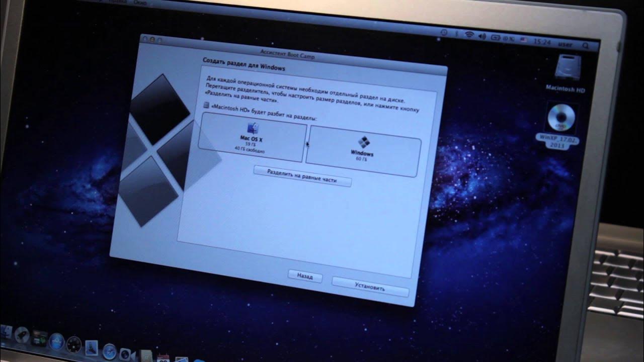
Task: Click the «Назад» button
Action: tap(305, 277)
